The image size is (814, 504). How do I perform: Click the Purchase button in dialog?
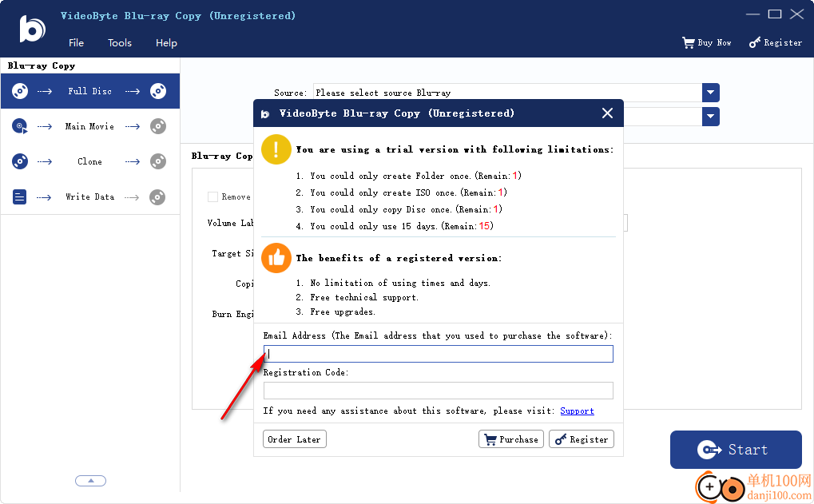tap(510, 439)
